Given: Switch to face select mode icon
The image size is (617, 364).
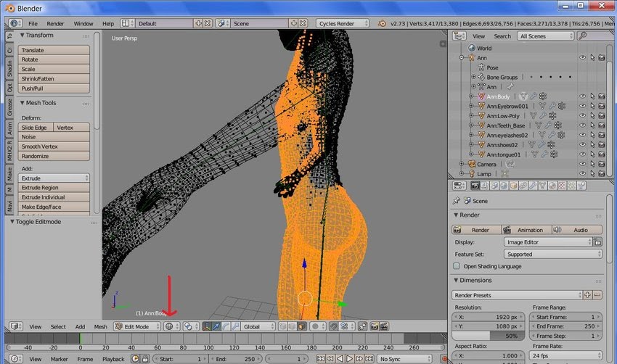Looking at the screenshot, I should [302, 326].
